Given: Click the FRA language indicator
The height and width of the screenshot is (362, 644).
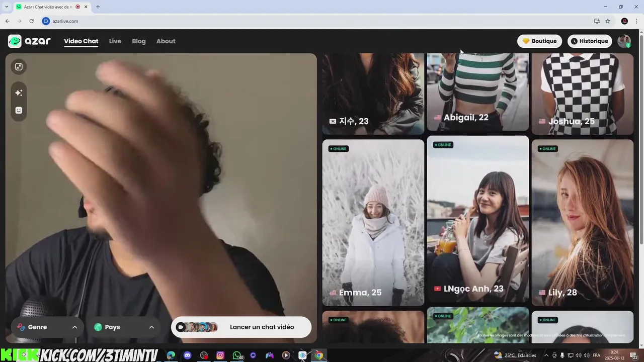Looking at the screenshot, I should tap(597, 355).
